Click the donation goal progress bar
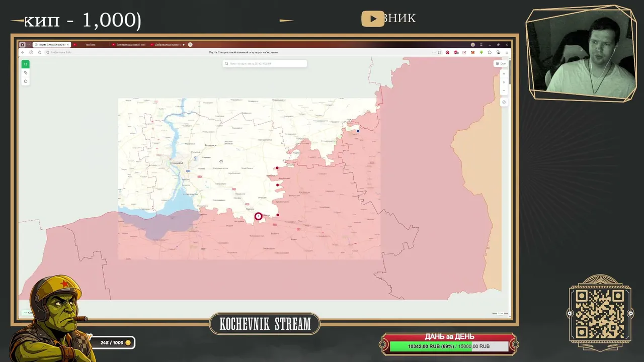The width and height of the screenshot is (644, 362). coord(449,346)
